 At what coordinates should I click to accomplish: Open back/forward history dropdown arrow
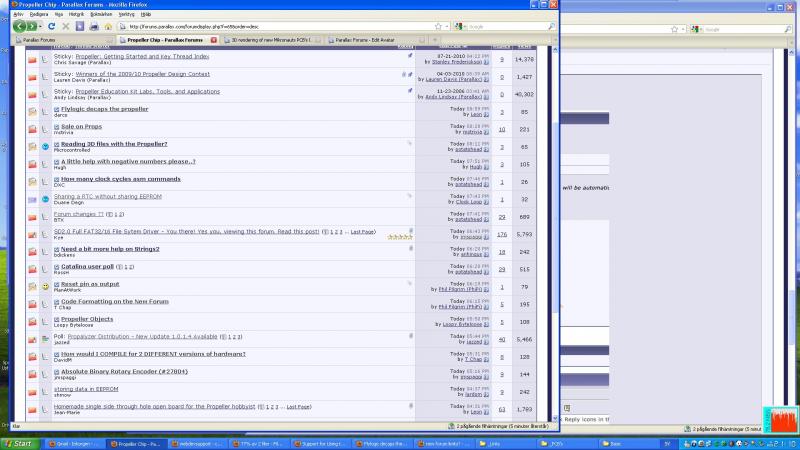click(41, 27)
